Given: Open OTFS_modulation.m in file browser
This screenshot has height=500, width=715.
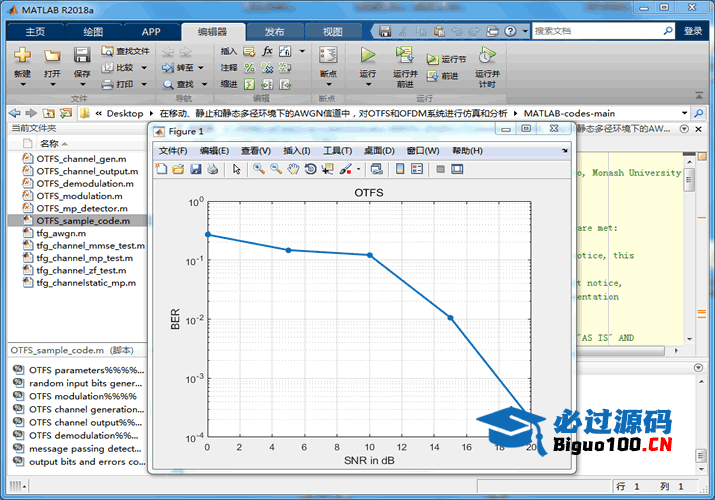Looking at the screenshot, I should pyautogui.click(x=79, y=196).
